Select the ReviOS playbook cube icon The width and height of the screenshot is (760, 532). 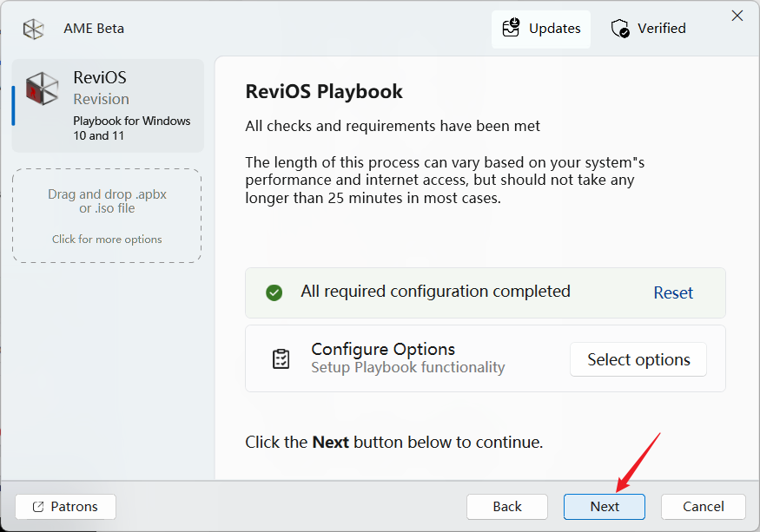42,89
